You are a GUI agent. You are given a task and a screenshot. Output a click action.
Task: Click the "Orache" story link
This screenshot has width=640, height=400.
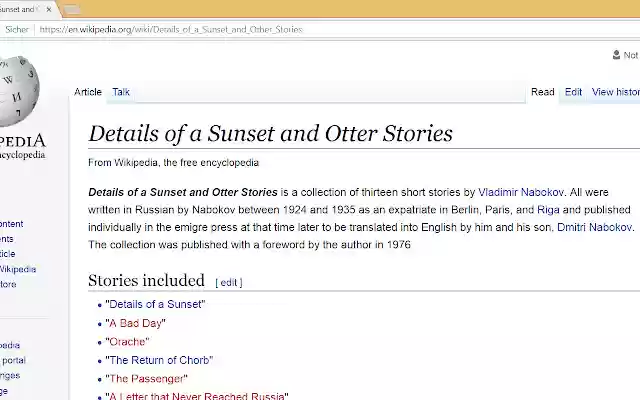click(x=127, y=342)
